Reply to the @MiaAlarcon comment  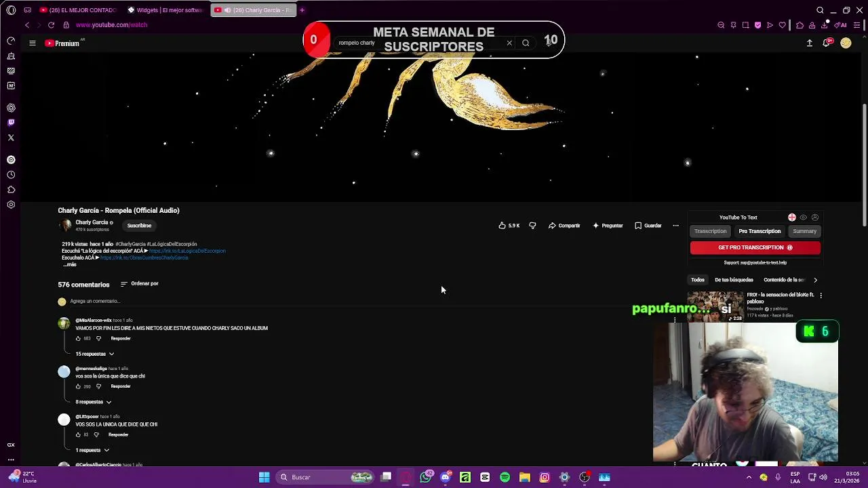click(x=121, y=338)
